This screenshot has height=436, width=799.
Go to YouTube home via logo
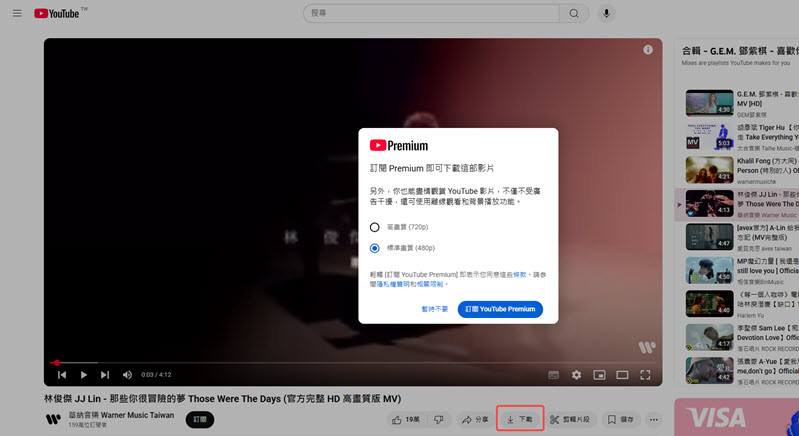[57, 13]
